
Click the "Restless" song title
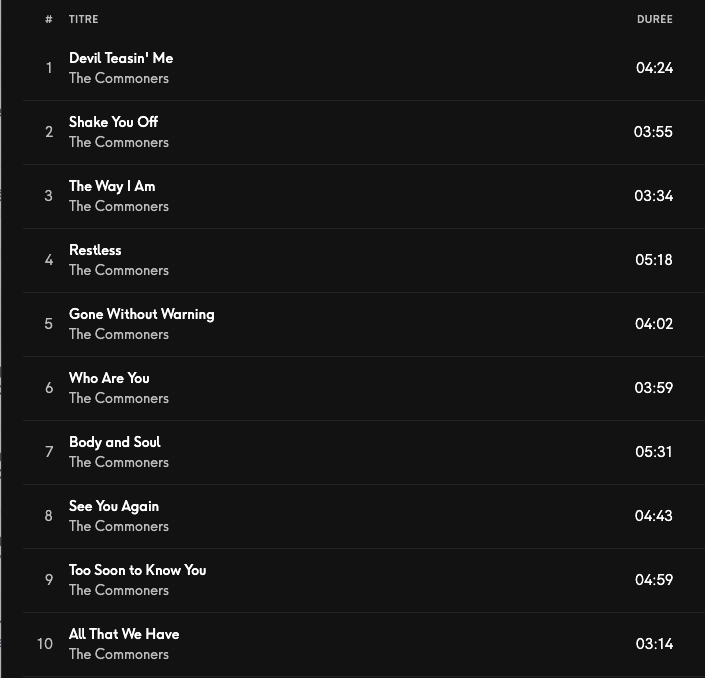tap(95, 250)
